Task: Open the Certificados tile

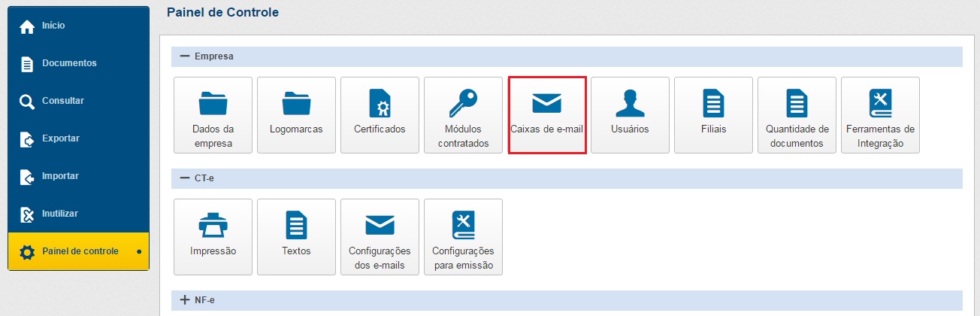Action: coord(380,115)
